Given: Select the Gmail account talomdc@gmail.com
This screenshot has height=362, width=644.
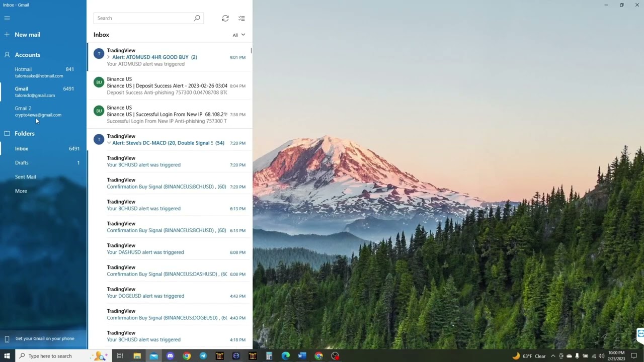Looking at the screenshot, I should [43, 92].
